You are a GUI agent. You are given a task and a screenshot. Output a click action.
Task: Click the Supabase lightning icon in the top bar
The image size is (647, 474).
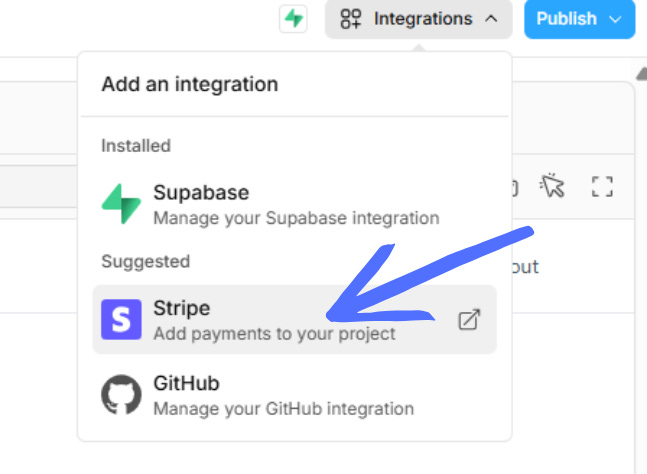[293, 19]
